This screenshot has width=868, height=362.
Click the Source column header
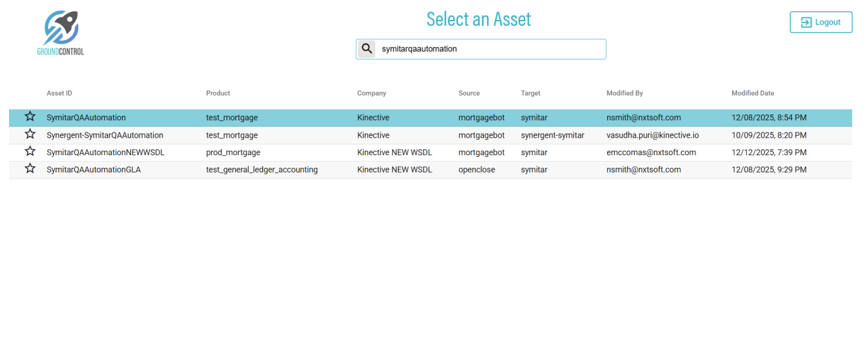[469, 93]
